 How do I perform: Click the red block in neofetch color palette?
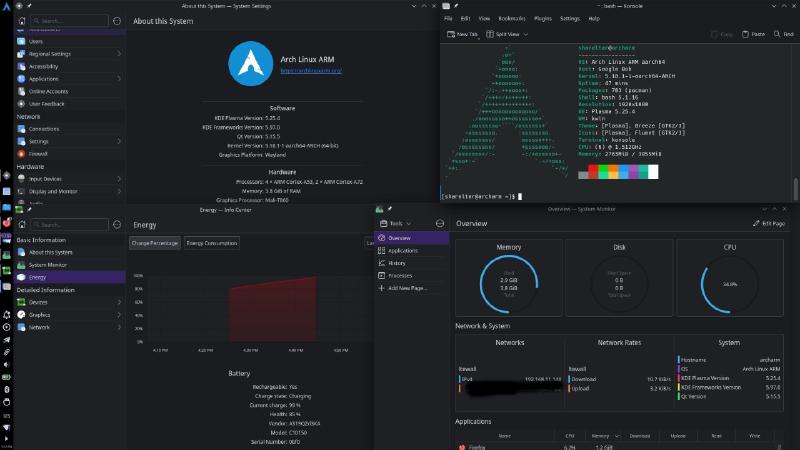point(593,171)
